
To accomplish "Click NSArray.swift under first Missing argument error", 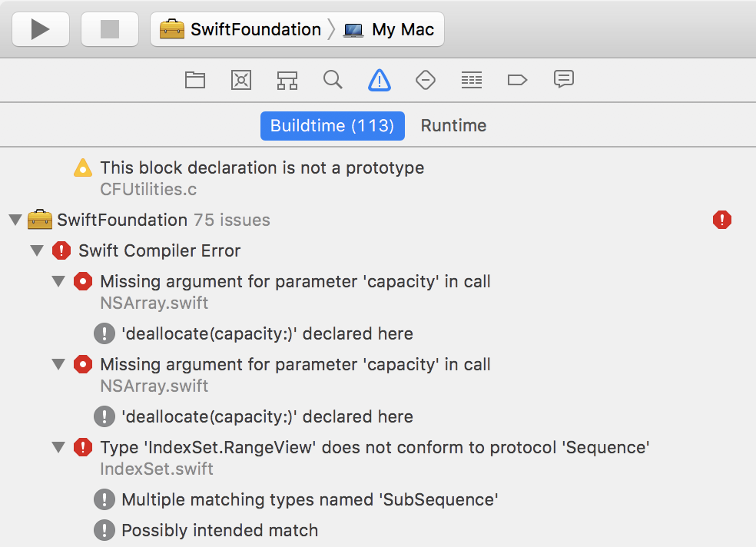I will pyautogui.click(x=154, y=303).
